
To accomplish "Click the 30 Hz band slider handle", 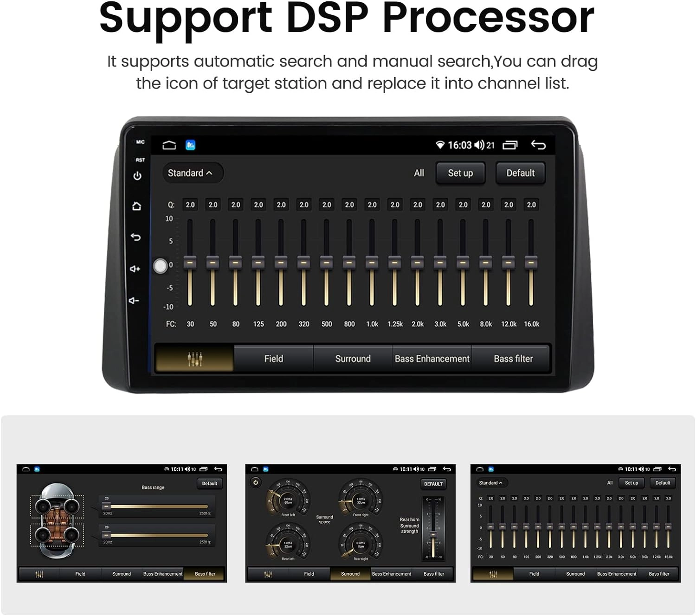I will (x=190, y=263).
